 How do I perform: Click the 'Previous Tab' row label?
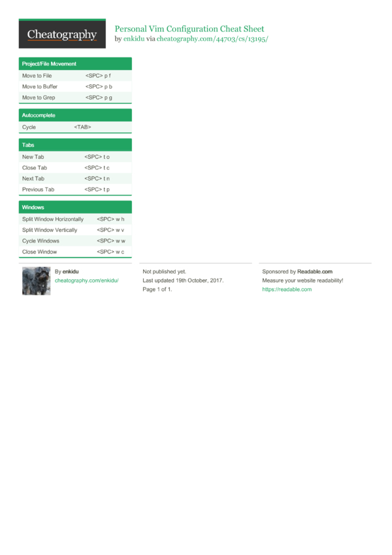tap(38, 190)
